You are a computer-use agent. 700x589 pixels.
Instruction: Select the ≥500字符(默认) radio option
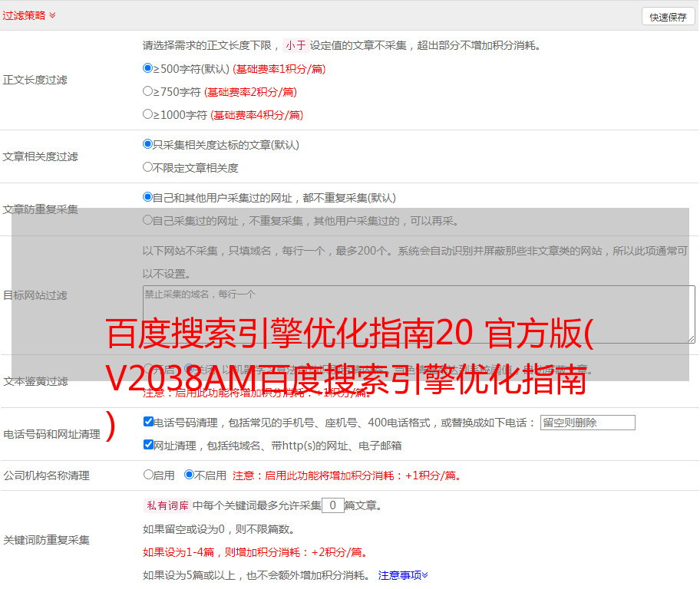coord(148,68)
